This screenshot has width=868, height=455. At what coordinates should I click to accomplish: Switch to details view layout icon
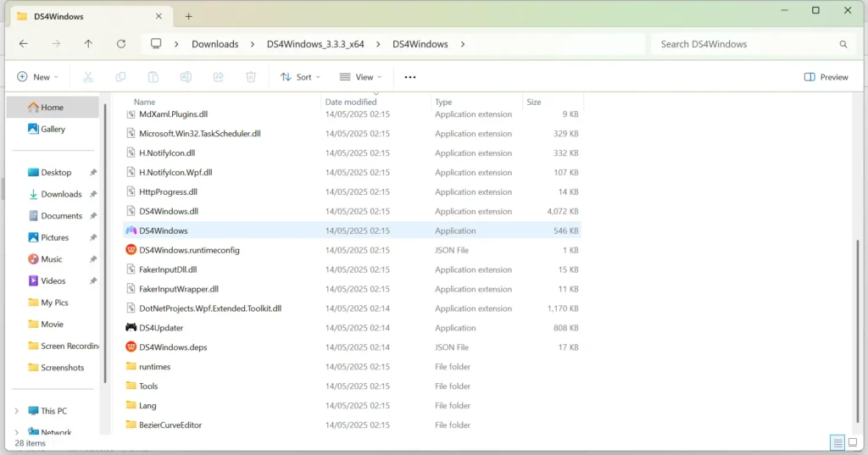coord(837,442)
